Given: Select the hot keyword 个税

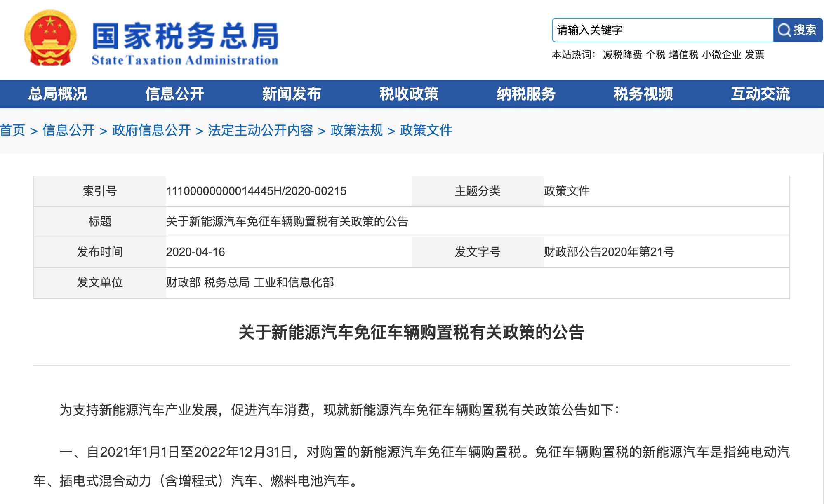Looking at the screenshot, I should pyautogui.click(x=656, y=55).
